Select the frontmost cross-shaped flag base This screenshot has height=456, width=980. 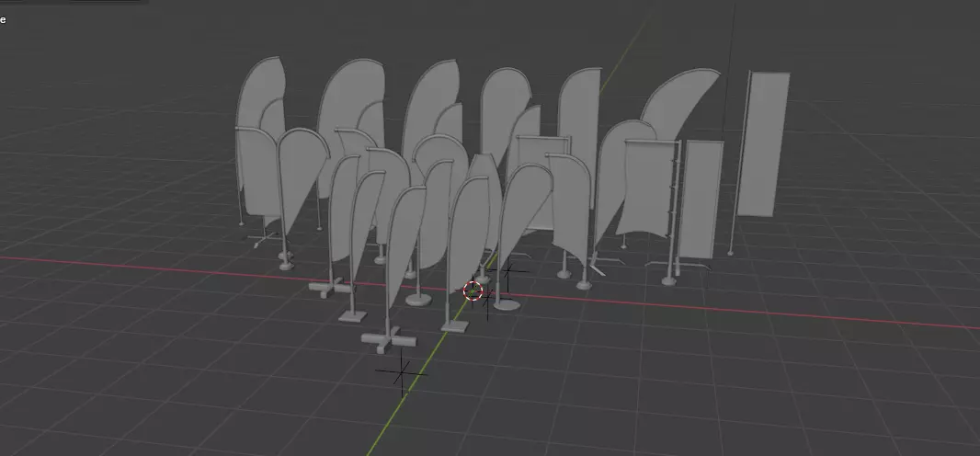click(388, 341)
